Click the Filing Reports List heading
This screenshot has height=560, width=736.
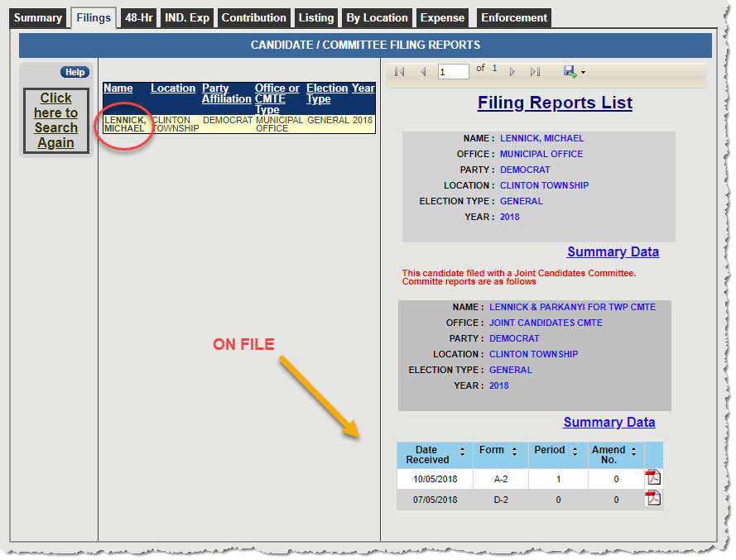pyautogui.click(x=555, y=103)
